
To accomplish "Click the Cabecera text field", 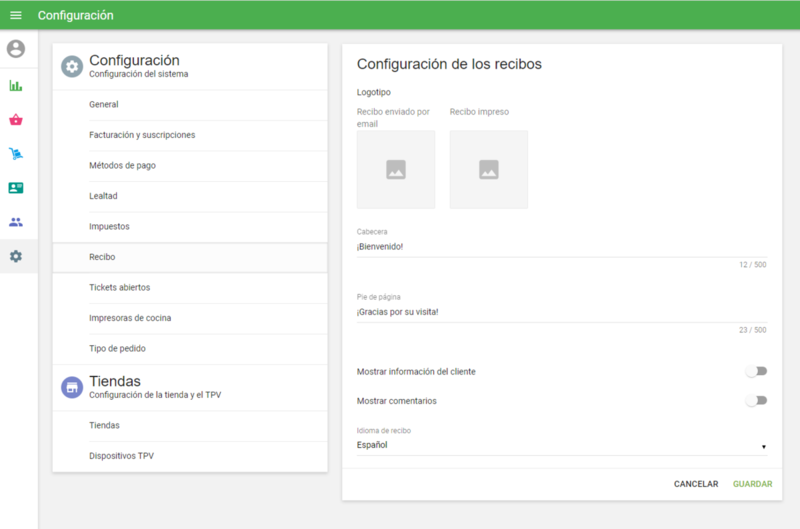I will pos(561,246).
